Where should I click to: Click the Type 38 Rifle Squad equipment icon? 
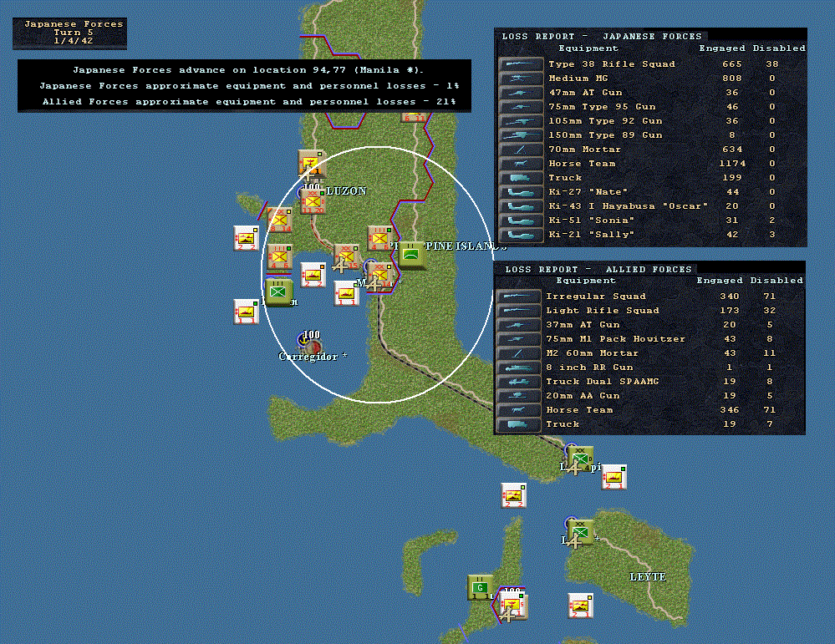point(521,64)
